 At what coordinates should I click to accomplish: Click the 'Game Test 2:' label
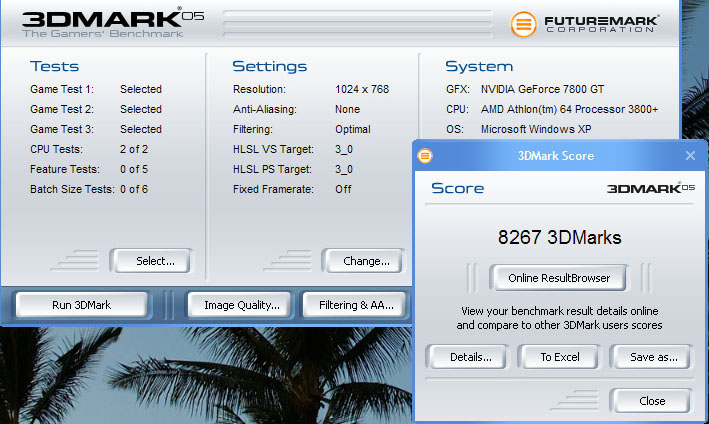[x=62, y=109]
